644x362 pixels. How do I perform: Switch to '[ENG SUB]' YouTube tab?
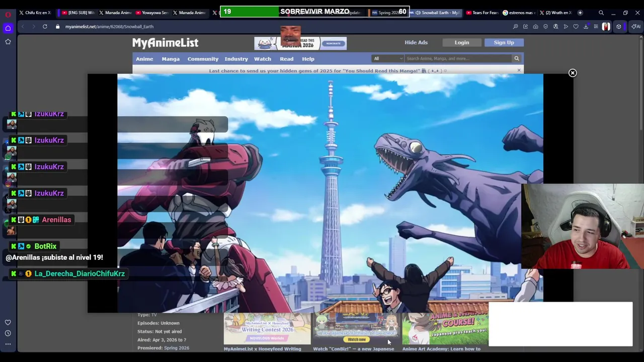click(x=77, y=13)
